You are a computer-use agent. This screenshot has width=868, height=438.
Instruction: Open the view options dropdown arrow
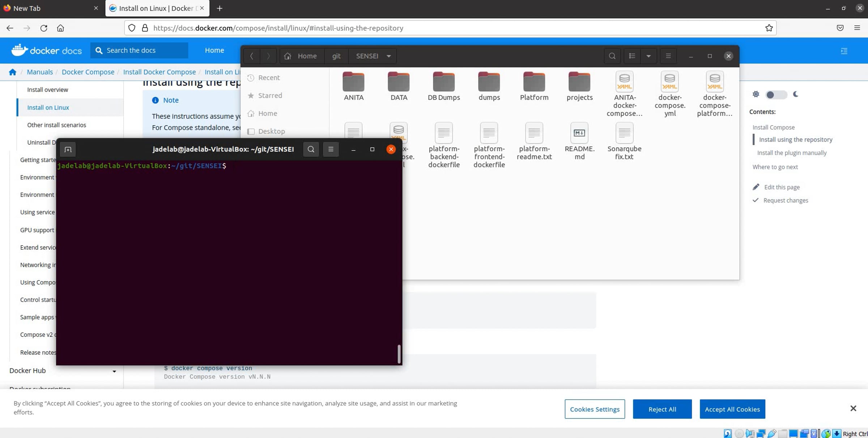pos(648,56)
